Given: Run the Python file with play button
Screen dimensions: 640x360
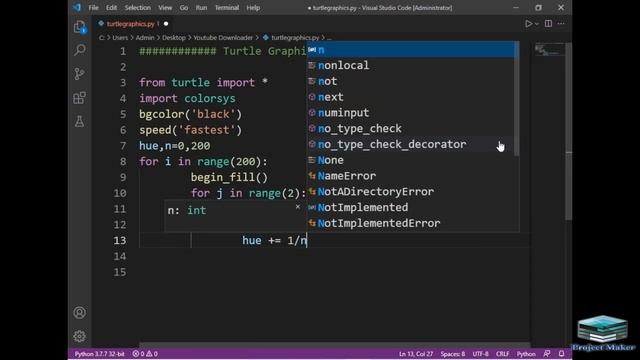Looking at the screenshot, I should [528, 24].
